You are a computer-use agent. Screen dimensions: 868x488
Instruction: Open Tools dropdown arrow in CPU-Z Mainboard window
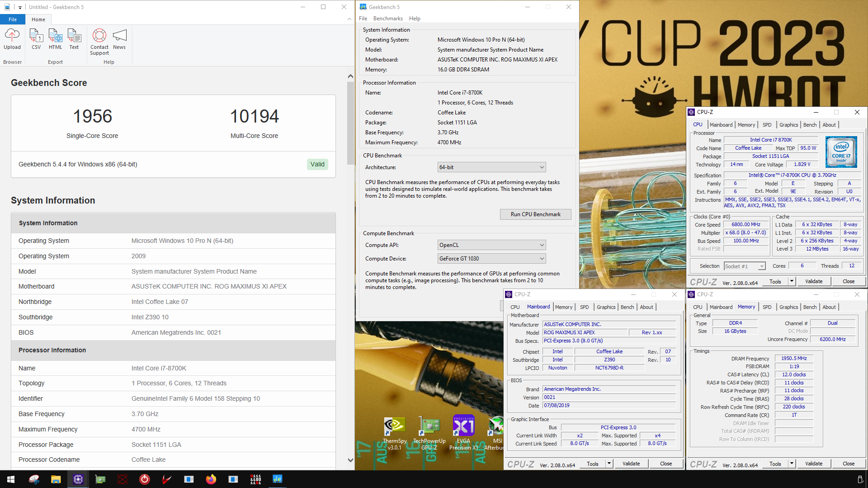click(609, 464)
